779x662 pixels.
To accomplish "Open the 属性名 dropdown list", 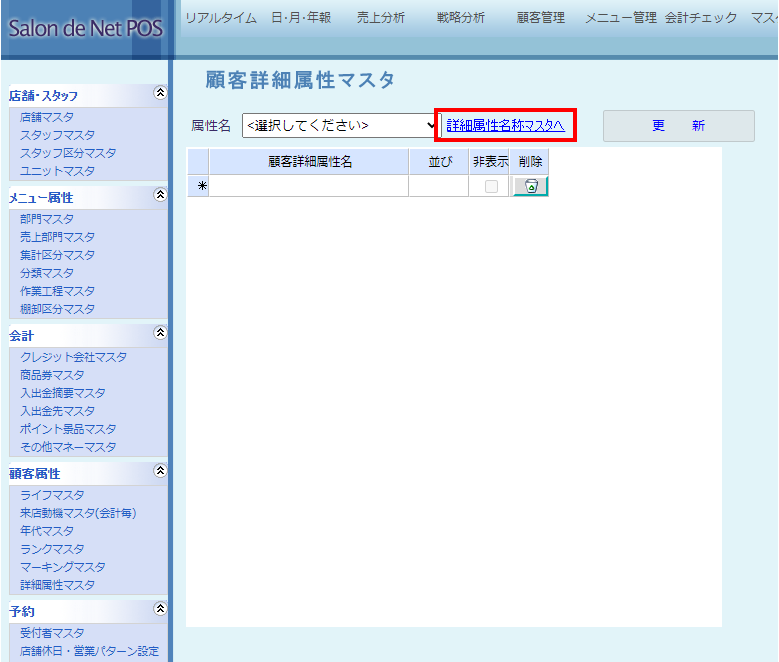I will pos(341,125).
